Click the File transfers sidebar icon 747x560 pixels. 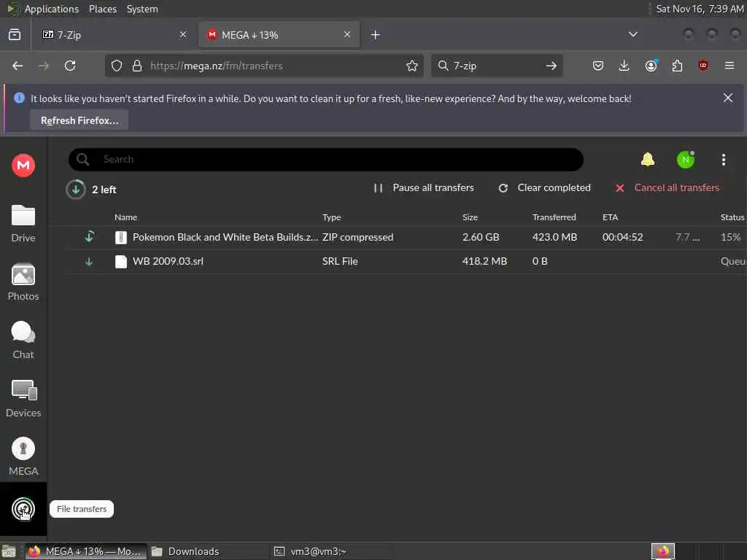[x=23, y=509]
